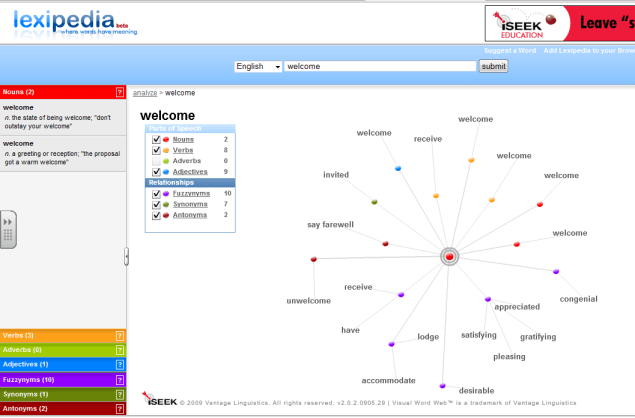Click the analyze breadcrumb link

click(x=146, y=93)
